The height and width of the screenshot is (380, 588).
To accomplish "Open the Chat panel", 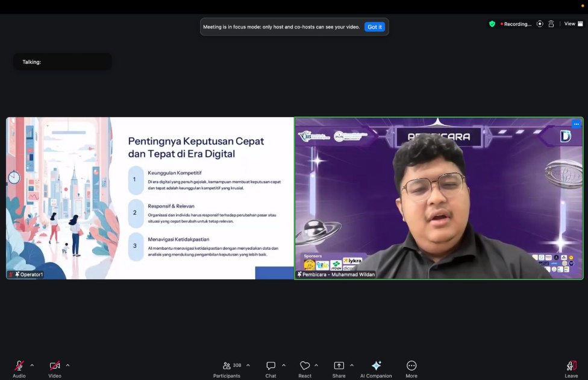I will 271,366.
